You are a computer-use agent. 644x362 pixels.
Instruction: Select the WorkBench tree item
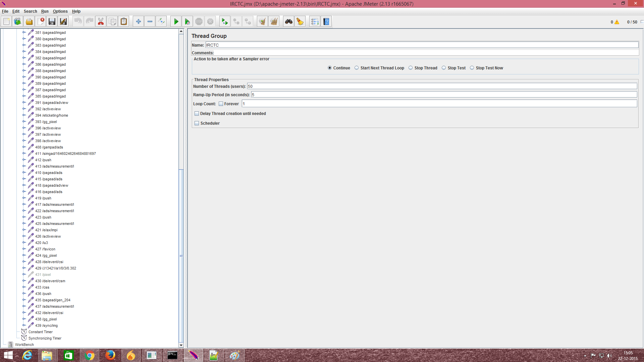pyautogui.click(x=24, y=345)
